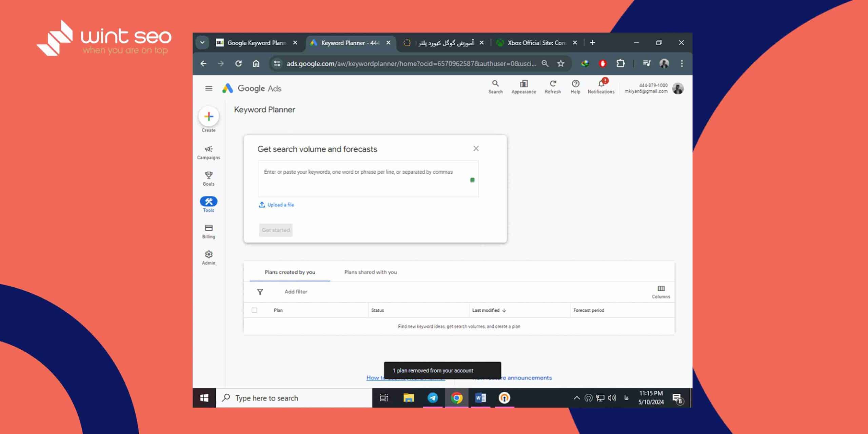Switch to Plans shared with you tab

coord(371,272)
